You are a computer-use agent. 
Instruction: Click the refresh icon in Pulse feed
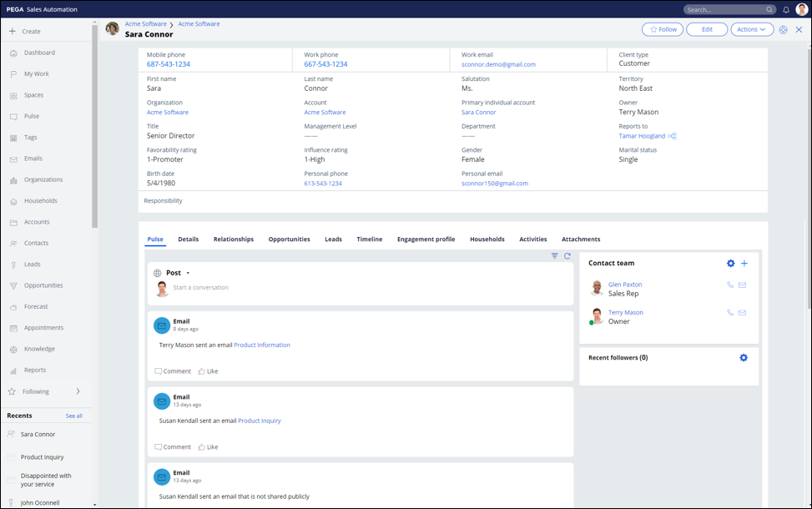[567, 256]
